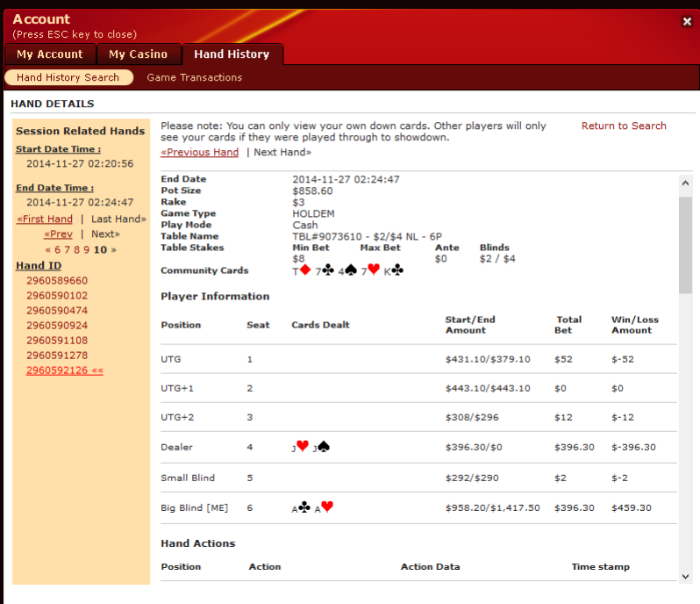700x604 pixels.
Task: Click the « pagination back arrow
Action: (47, 249)
